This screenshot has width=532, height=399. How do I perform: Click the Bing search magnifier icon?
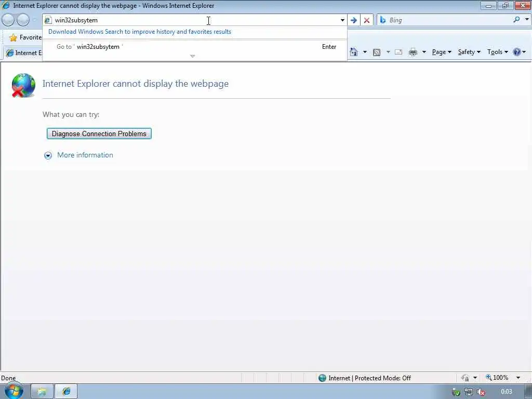point(516,20)
